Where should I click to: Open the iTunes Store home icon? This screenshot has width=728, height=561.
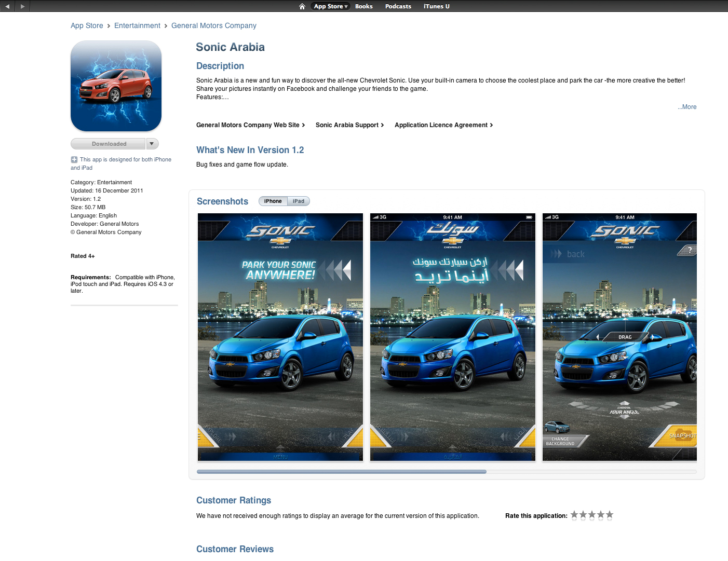click(x=302, y=6)
